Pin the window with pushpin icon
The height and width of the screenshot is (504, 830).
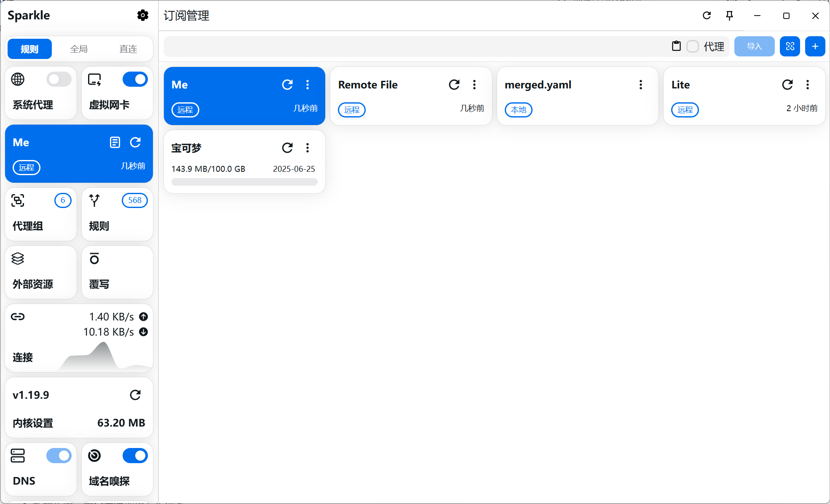(730, 16)
